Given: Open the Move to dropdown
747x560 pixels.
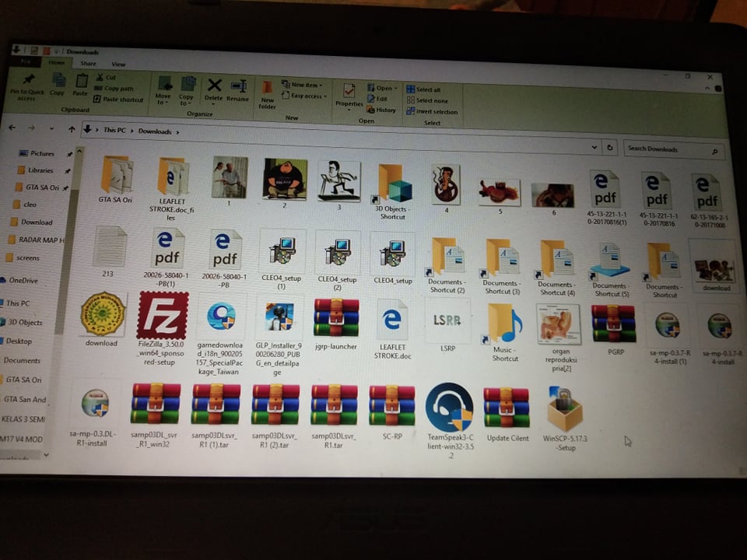Looking at the screenshot, I should click(x=163, y=91).
